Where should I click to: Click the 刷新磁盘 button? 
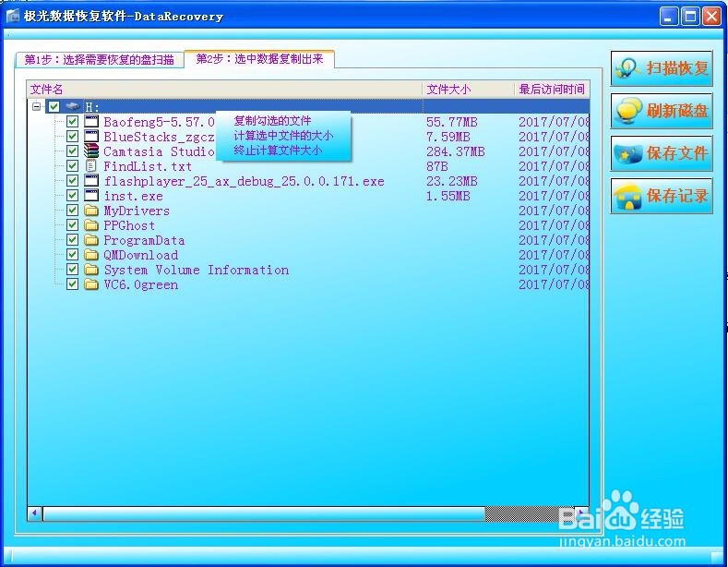tap(662, 111)
